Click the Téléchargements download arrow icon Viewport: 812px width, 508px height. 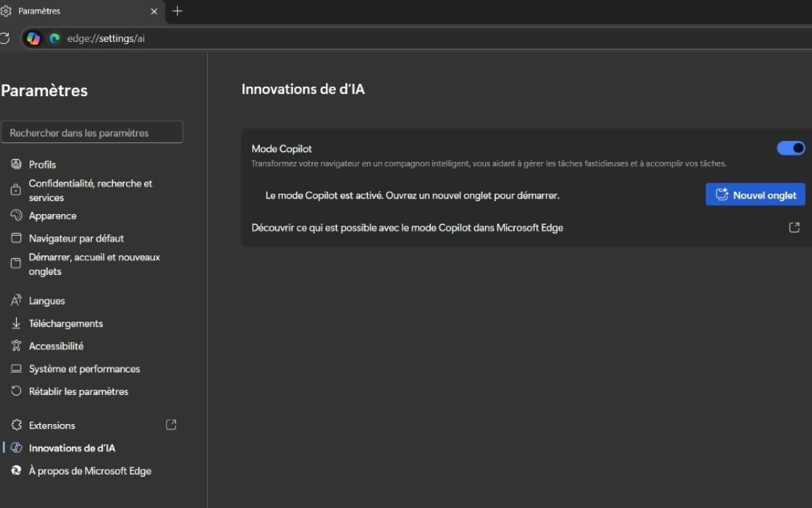click(16, 324)
